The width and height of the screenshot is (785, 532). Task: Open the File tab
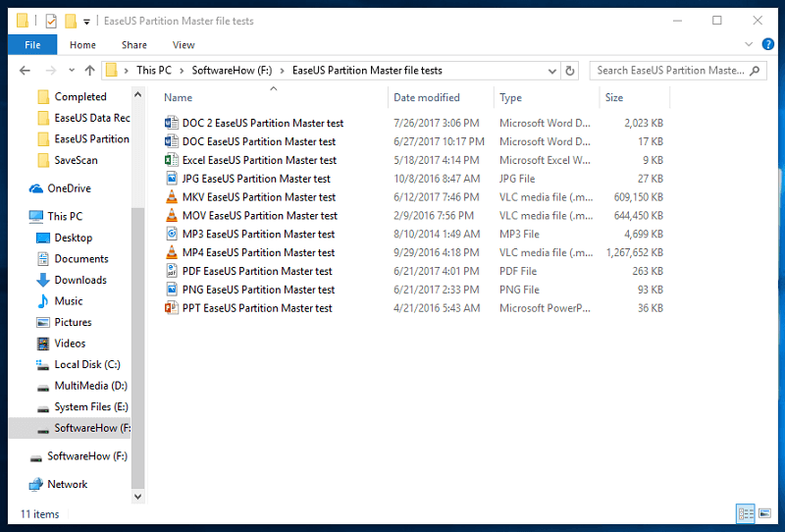pyautogui.click(x=32, y=44)
